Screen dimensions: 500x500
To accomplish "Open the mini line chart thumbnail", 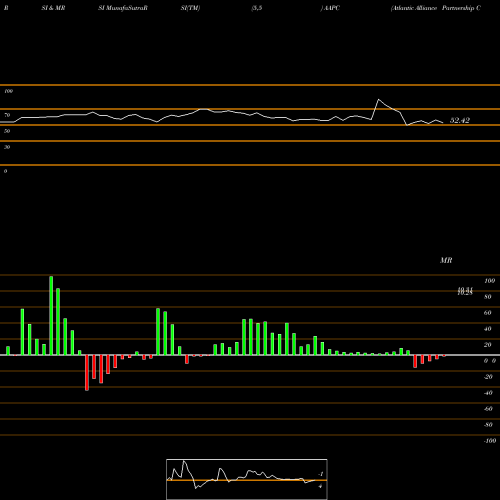I will click(247, 479).
